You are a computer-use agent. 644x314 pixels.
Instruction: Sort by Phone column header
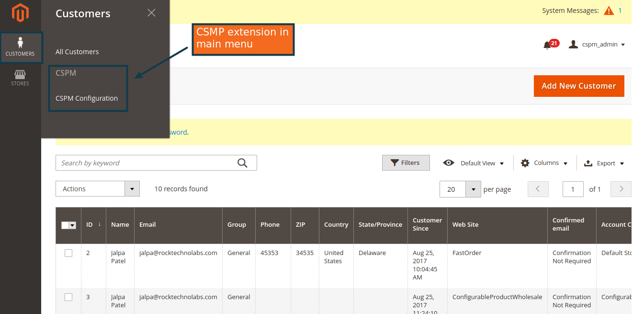coord(273,224)
